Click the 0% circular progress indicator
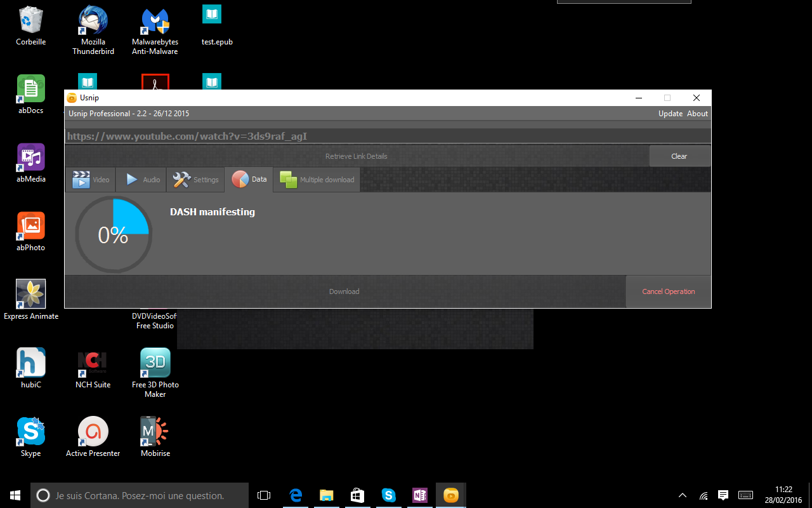The width and height of the screenshot is (812, 508). 113,234
